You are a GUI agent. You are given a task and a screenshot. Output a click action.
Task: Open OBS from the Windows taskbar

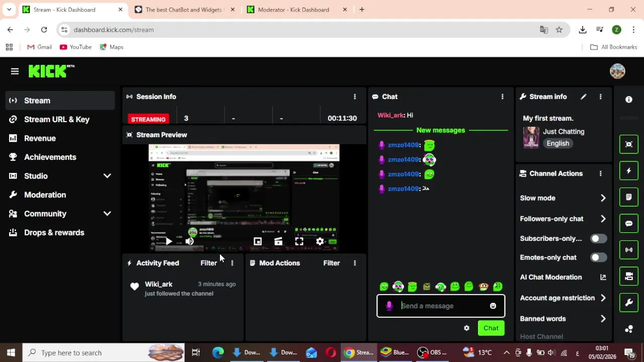click(432, 352)
